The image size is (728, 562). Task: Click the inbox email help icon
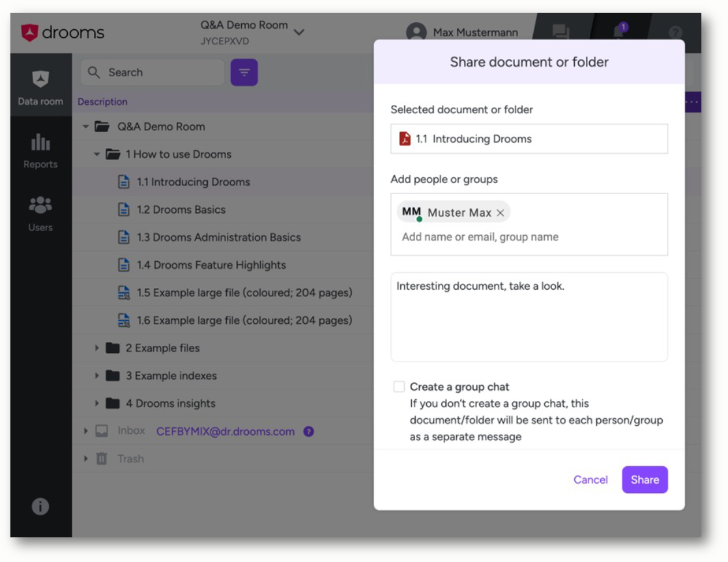[x=309, y=432]
